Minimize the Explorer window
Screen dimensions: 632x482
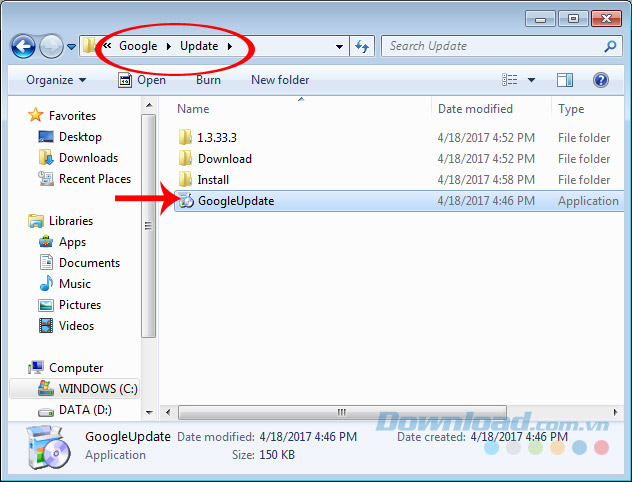pos(541,19)
